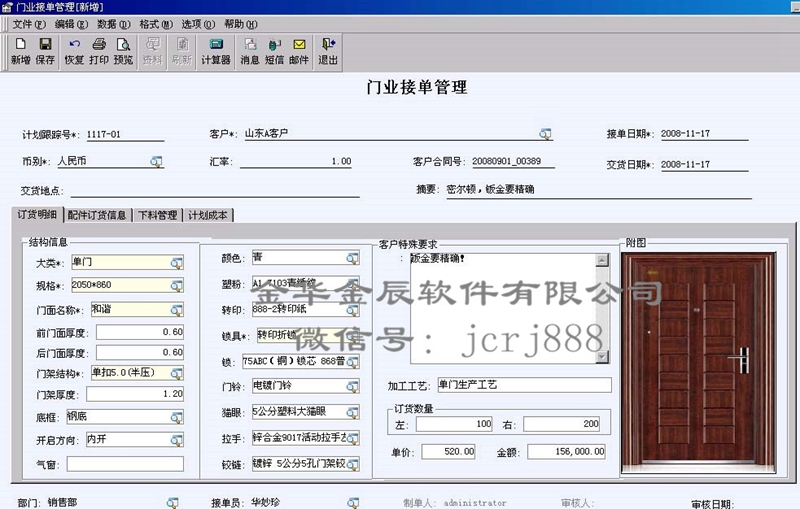Open the 文件 (File) menu

pyautogui.click(x=28, y=23)
